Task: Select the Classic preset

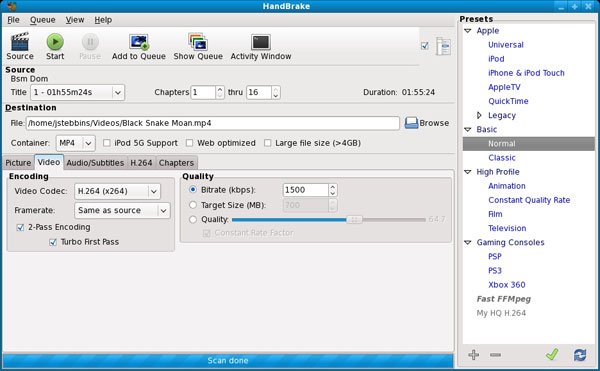Action: tap(502, 158)
